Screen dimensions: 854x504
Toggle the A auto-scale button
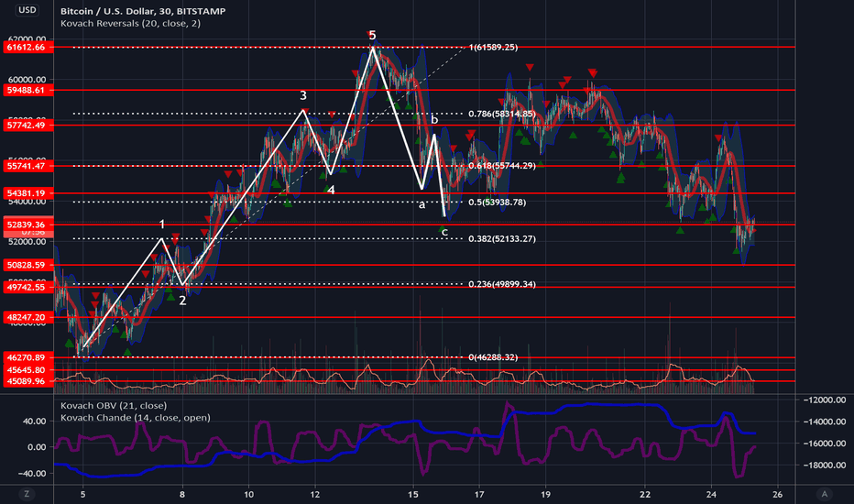[x=824, y=494]
